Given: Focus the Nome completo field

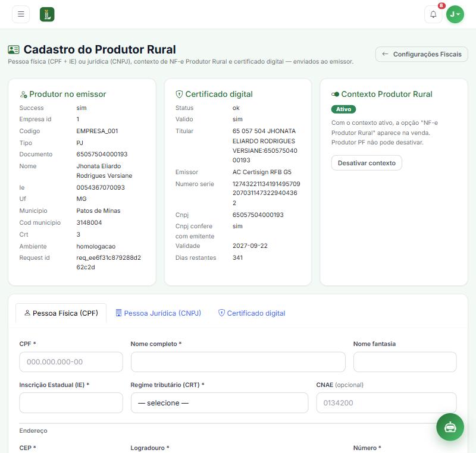Looking at the screenshot, I should pos(238,361).
